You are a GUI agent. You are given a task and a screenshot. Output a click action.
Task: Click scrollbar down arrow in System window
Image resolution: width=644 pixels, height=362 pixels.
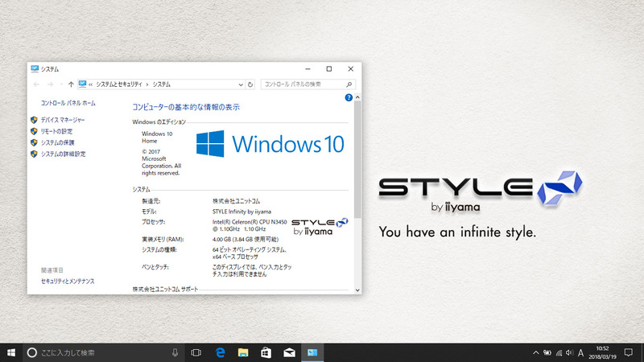pos(357,290)
